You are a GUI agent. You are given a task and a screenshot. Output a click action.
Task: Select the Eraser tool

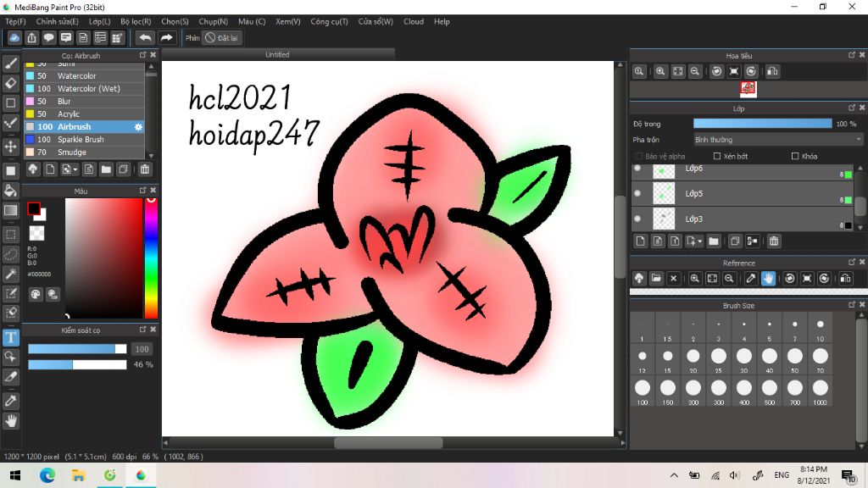[10, 83]
